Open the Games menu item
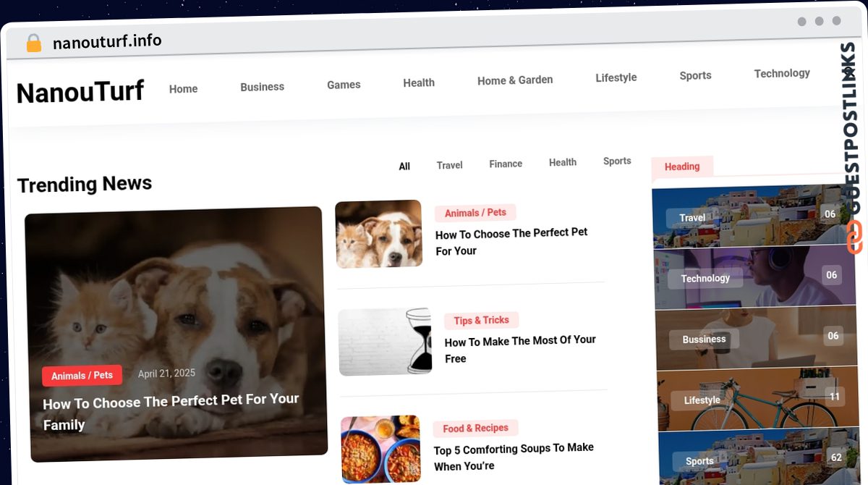This screenshot has height=485, width=868. [x=344, y=85]
